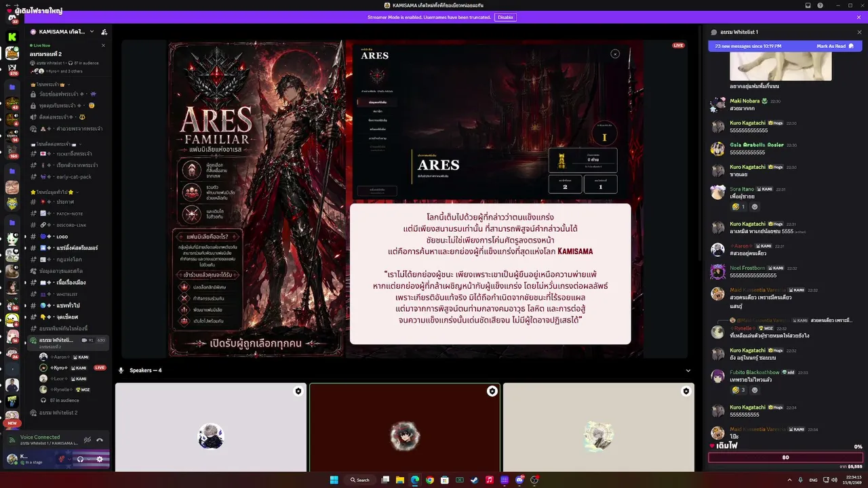Open Windows taskbar Search
The width and height of the screenshot is (868, 488).
tap(360, 480)
